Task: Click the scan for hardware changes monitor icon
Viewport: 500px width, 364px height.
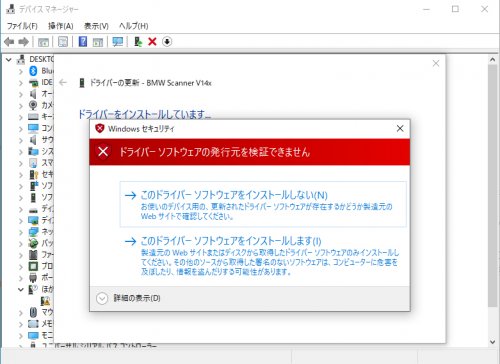Action: pos(118,42)
